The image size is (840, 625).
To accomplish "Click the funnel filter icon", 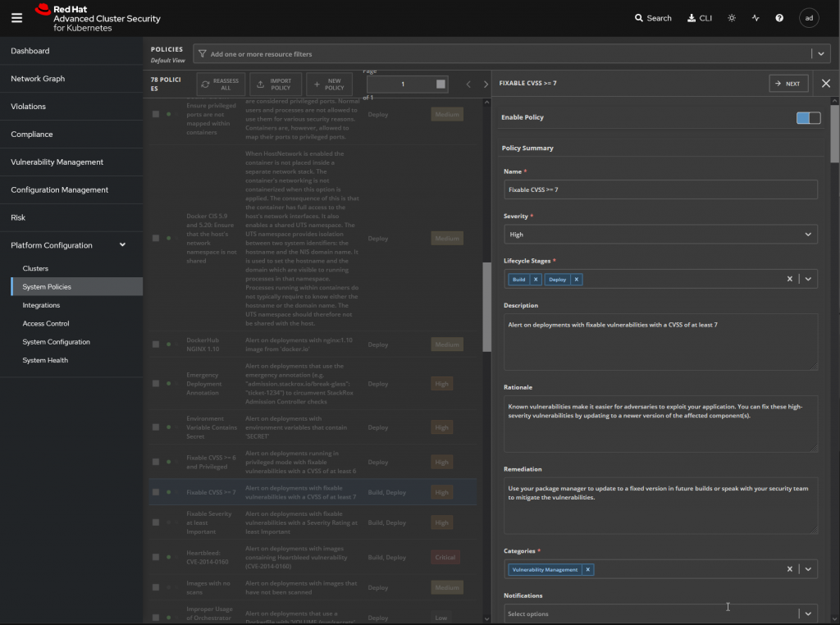I will pos(202,54).
